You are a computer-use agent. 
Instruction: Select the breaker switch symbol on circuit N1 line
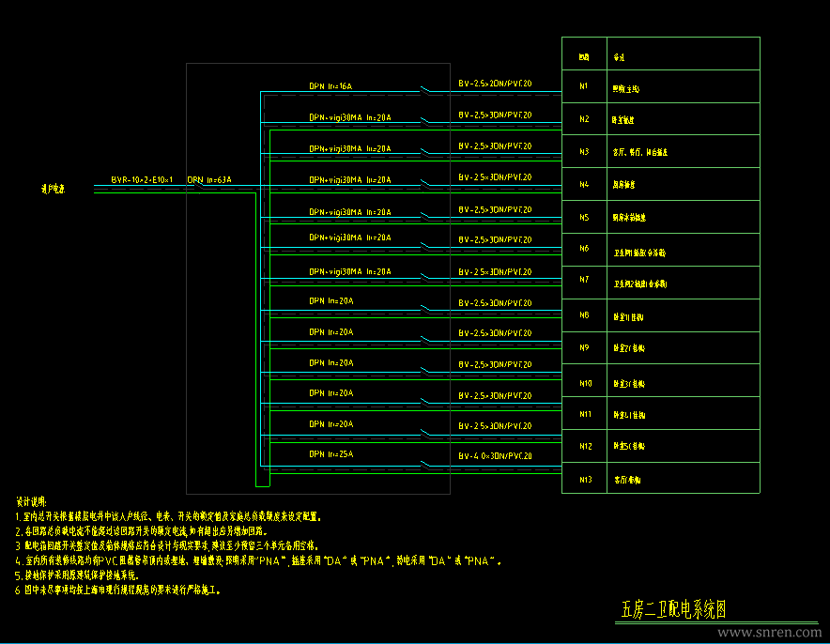pyautogui.click(x=425, y=89)
